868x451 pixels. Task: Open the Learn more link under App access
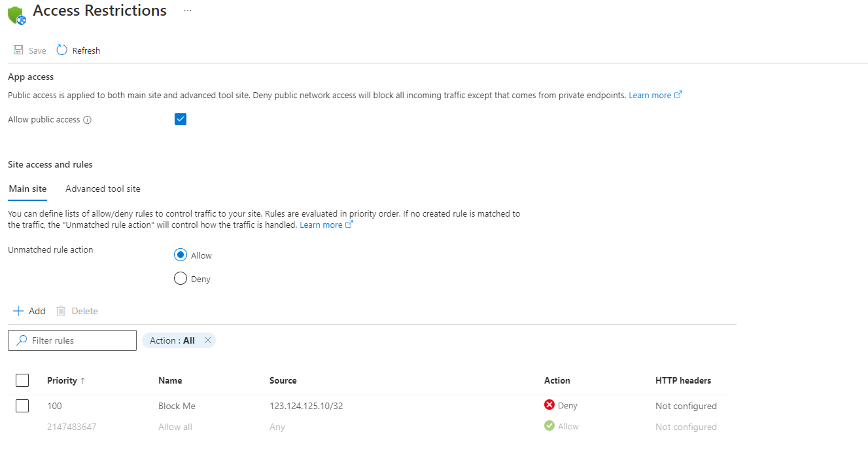point(650,94)
